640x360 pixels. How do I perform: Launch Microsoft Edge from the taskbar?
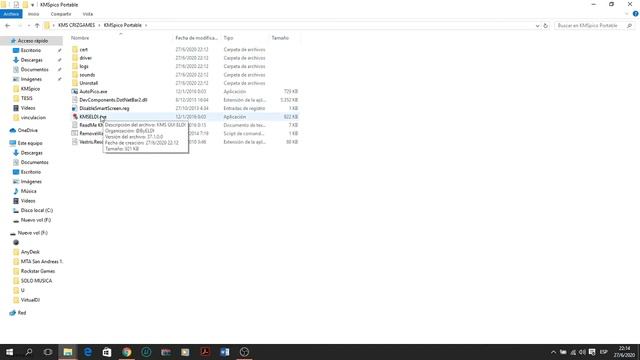tap(87, 352)
